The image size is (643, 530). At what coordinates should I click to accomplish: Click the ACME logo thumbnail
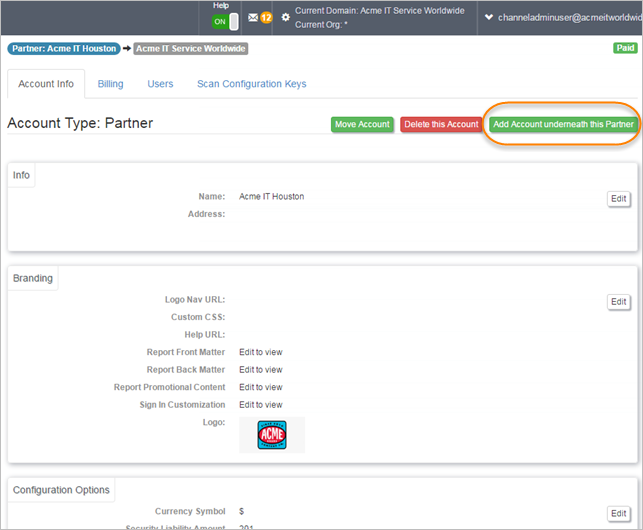click(272, 435)
